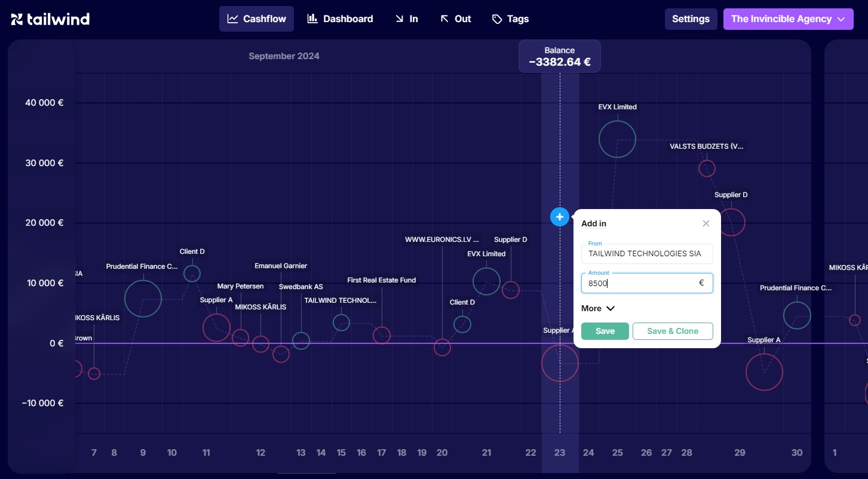Click the Balance −3382.64 € indicator
Viewport: 868px width, 479px height.
pos(560,56)
